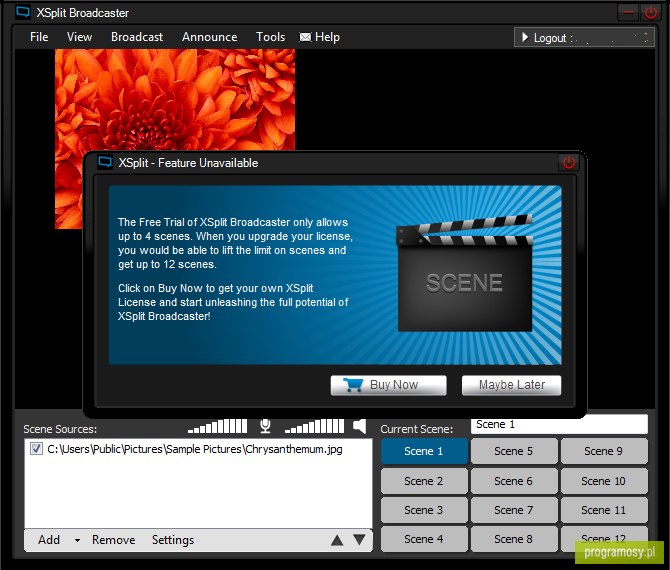Click the microphone icon

coord(265,426)
